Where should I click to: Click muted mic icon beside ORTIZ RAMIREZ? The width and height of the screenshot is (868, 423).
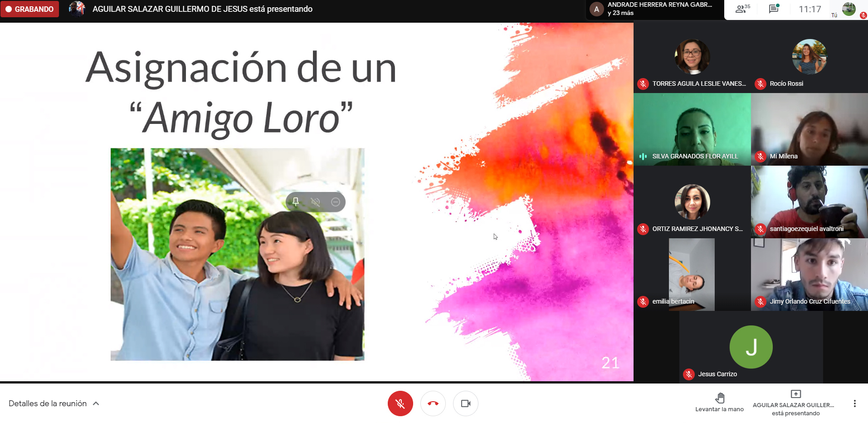[643, 229]
